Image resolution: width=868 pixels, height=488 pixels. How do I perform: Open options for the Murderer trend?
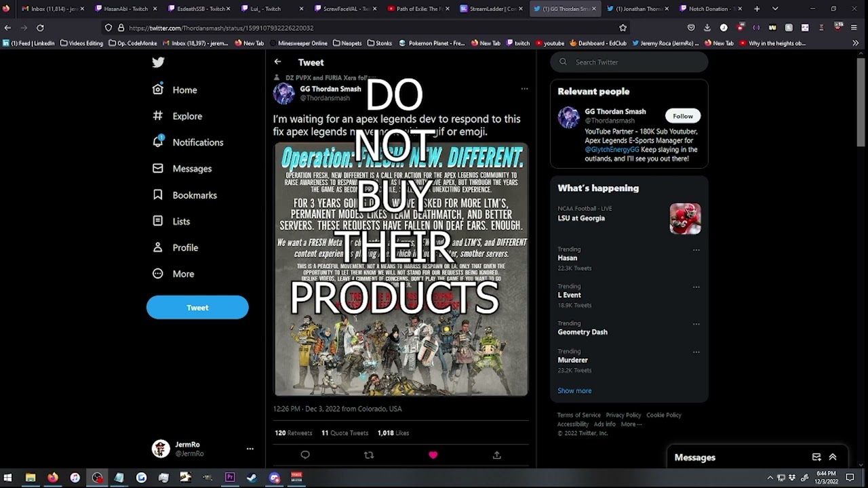pyautogui.click(x=696, y=352)
